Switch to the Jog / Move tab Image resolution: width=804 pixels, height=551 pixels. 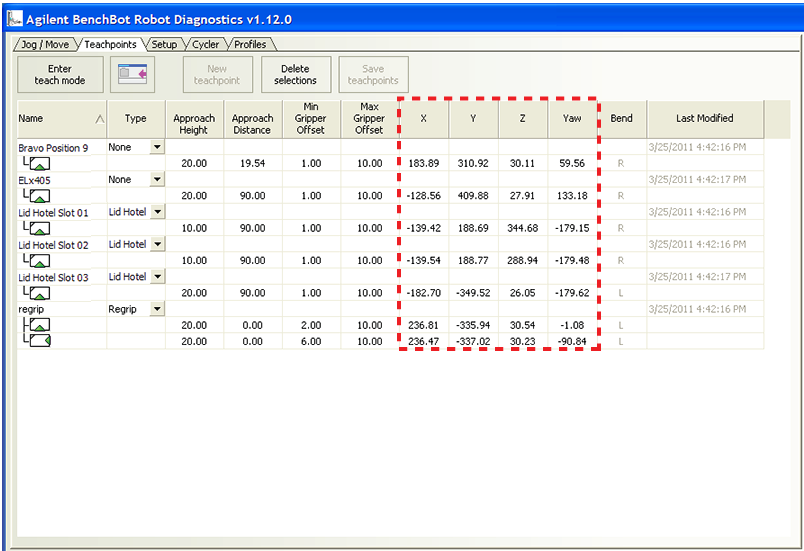click(43, 44)
